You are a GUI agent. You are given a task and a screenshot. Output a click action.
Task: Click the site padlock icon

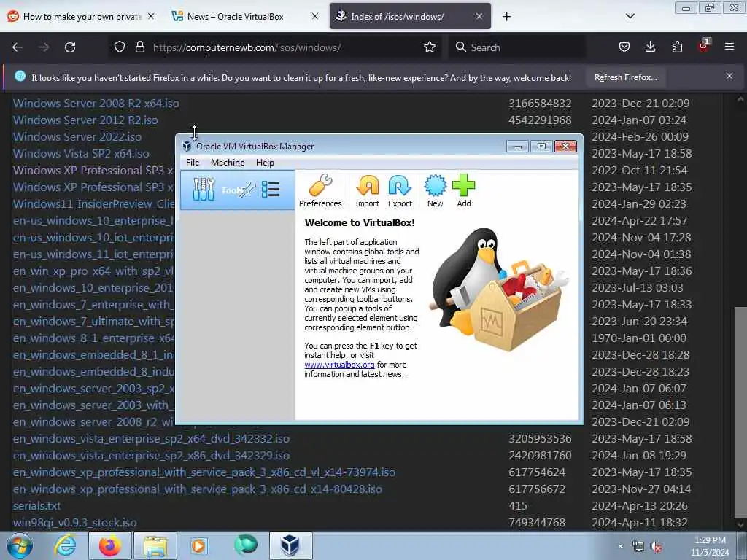139,47
